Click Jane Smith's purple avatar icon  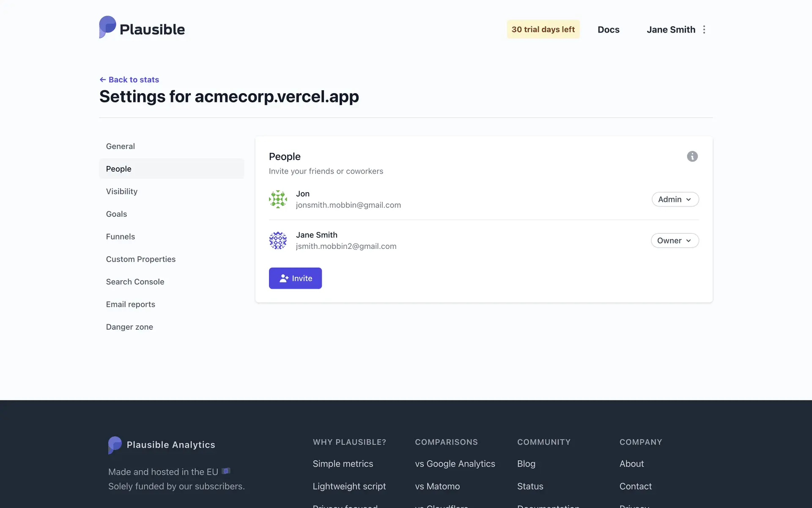point(278,240)
